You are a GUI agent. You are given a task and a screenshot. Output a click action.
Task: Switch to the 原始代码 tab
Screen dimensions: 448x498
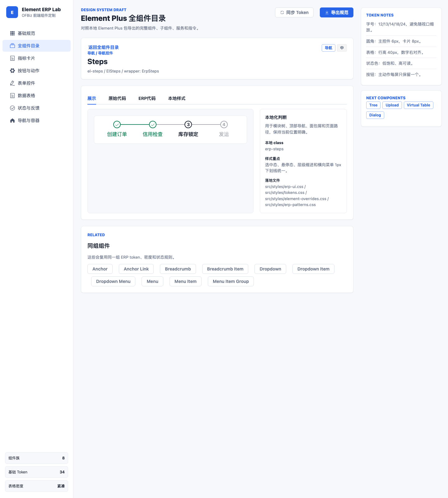(117, 98)
